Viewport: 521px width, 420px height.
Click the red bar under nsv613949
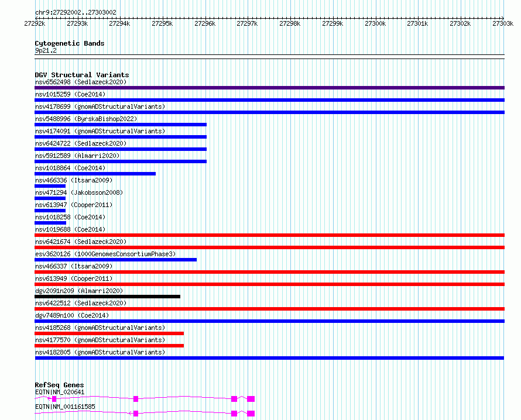[x=269, y=284]
